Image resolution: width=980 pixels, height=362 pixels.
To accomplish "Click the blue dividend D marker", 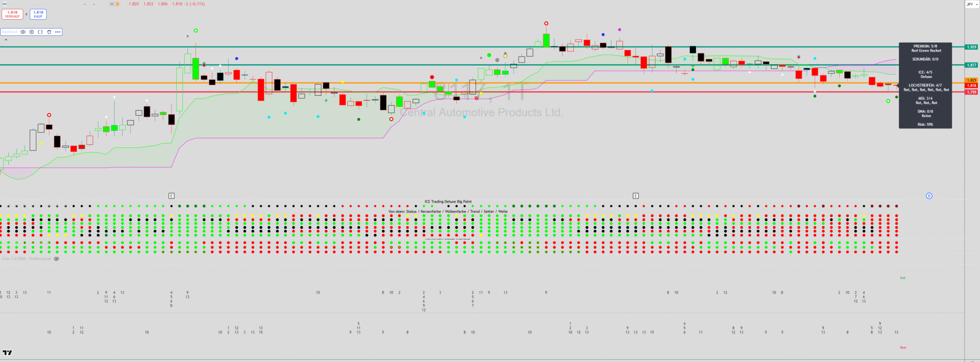I will 929,196.
